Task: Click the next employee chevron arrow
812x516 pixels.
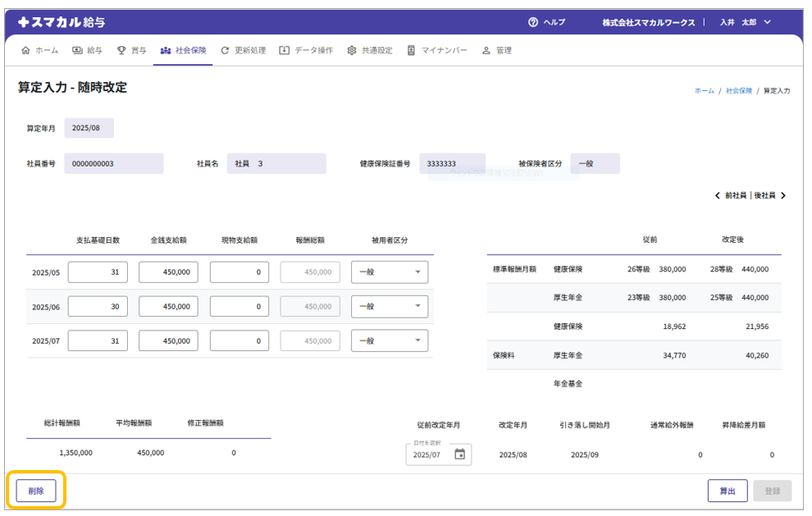Action: click(x=783, y=195)
